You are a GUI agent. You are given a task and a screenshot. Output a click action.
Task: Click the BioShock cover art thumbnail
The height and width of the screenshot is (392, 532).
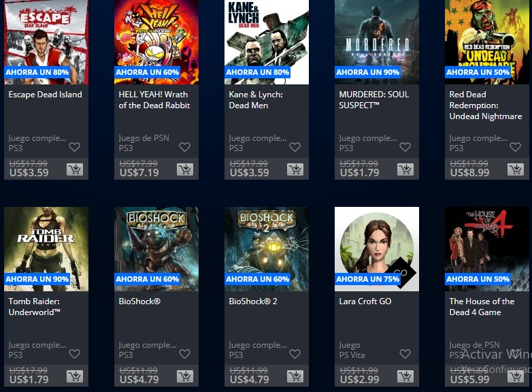pyautogui.click(x=156, y=249)
